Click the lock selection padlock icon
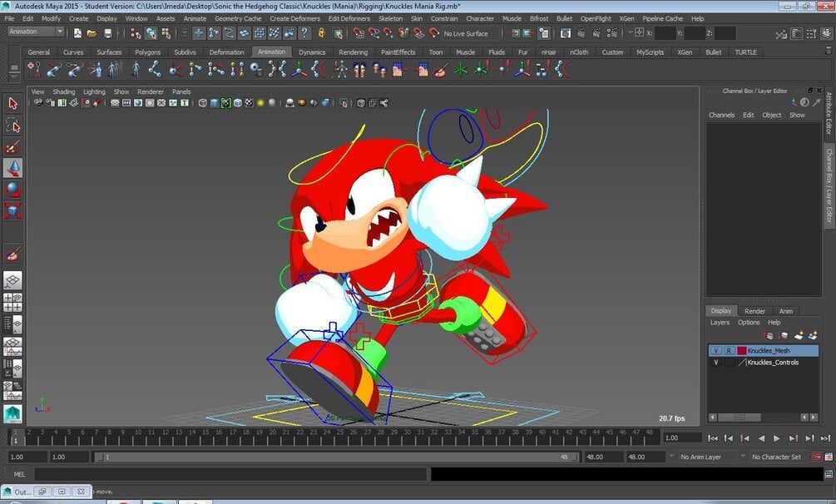 pos(321,33)
